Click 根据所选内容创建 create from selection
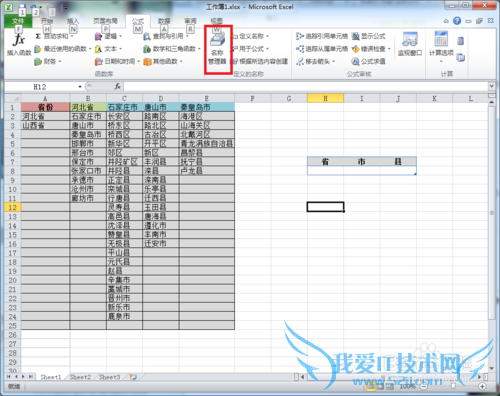 coord(260,62)
